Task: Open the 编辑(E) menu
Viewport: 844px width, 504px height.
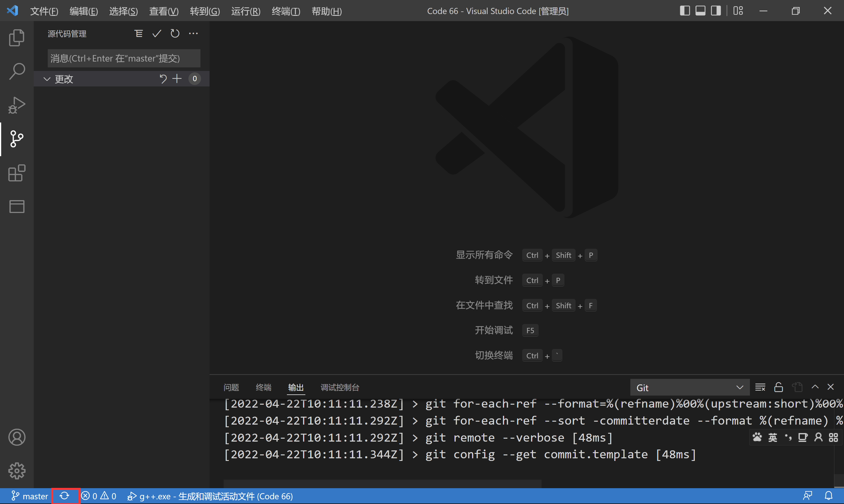Action: pyautogui.click(x=84, y=11)
